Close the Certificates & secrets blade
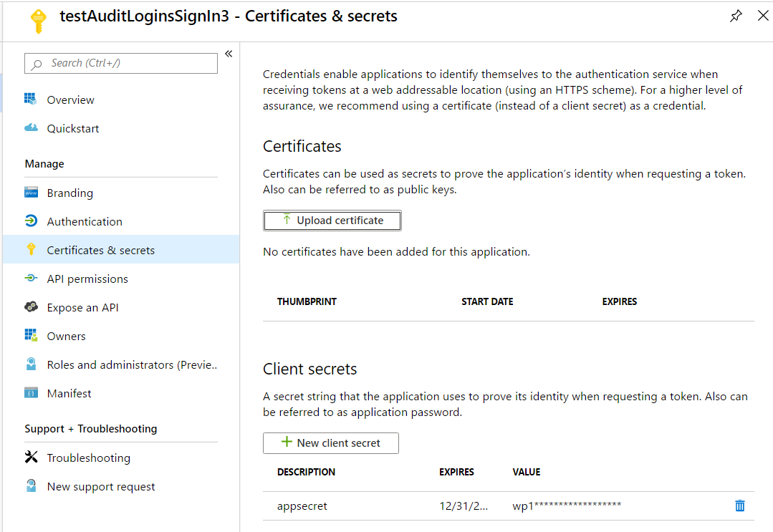 click(x=763, y=16)
